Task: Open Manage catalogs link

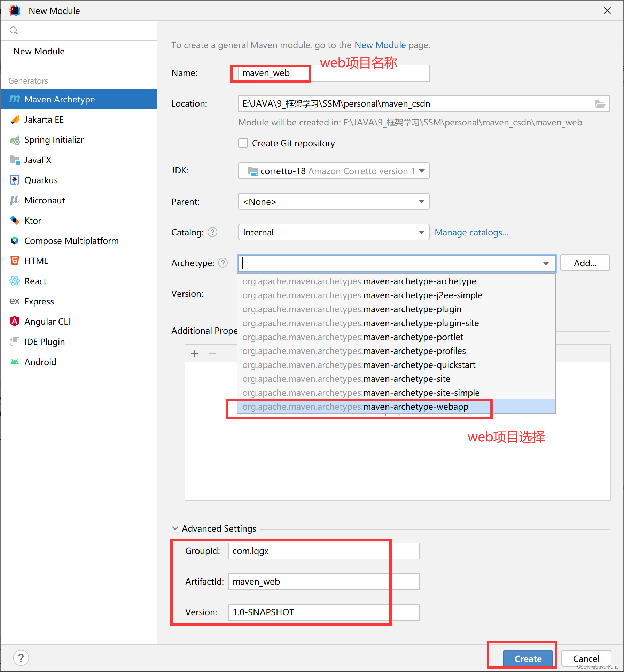Action: click(471, 232)
